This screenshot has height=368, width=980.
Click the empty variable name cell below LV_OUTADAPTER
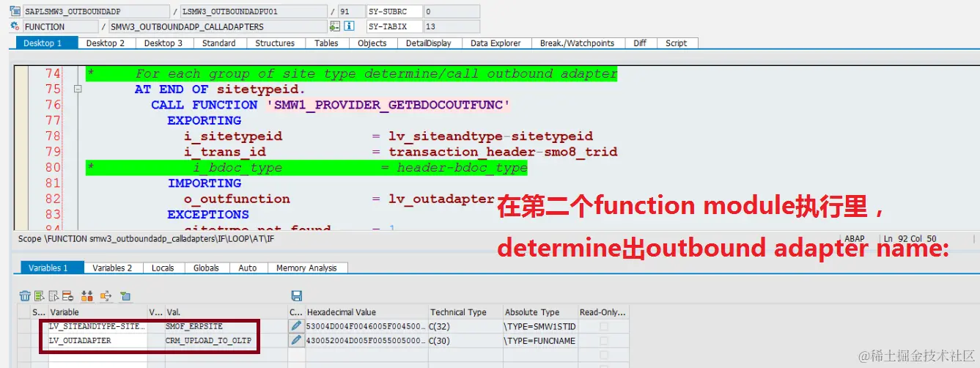click(97, 355)
